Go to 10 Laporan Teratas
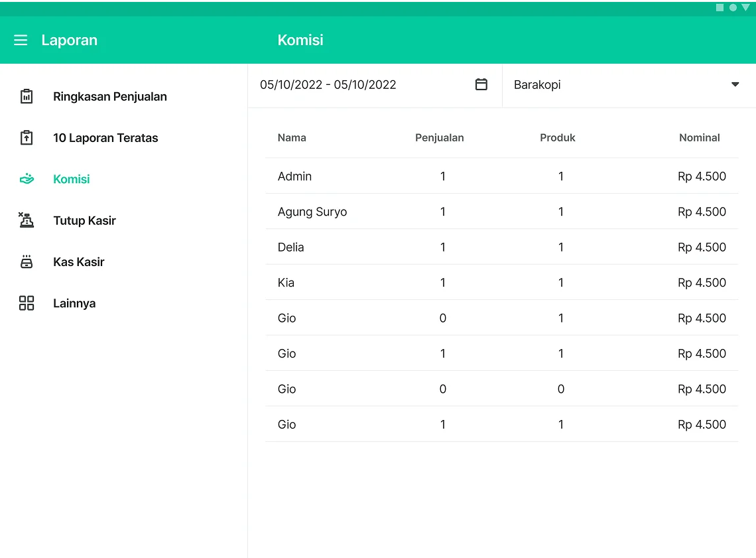The width and height of the screenshot is (756, 558). [x=105, y=138]
